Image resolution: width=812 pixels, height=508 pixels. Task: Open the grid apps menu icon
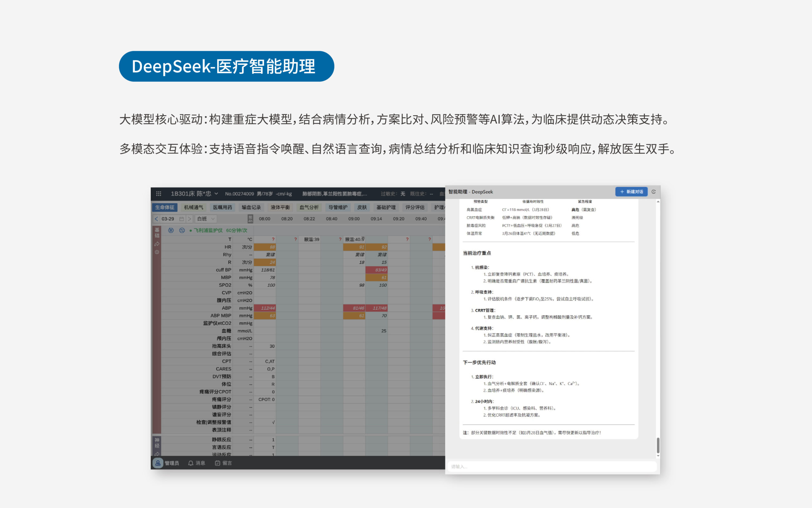[x=159, y=194]
